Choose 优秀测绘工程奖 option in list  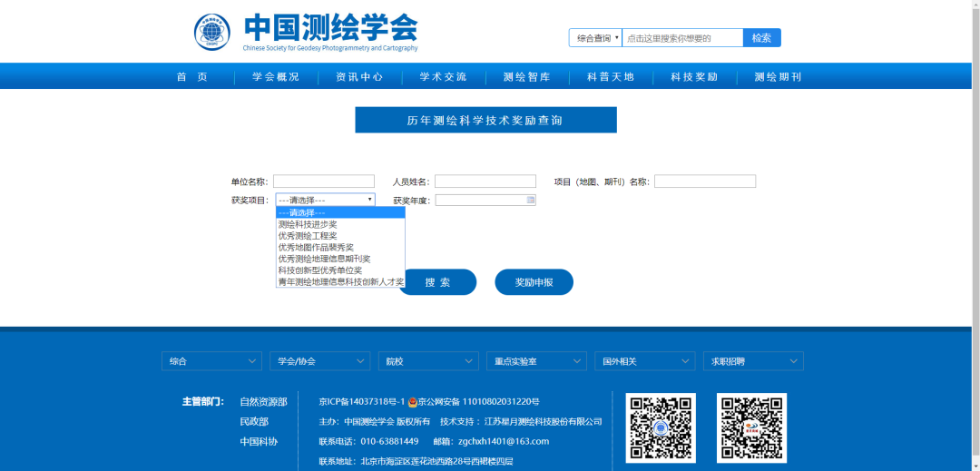(x=308, y=236)
